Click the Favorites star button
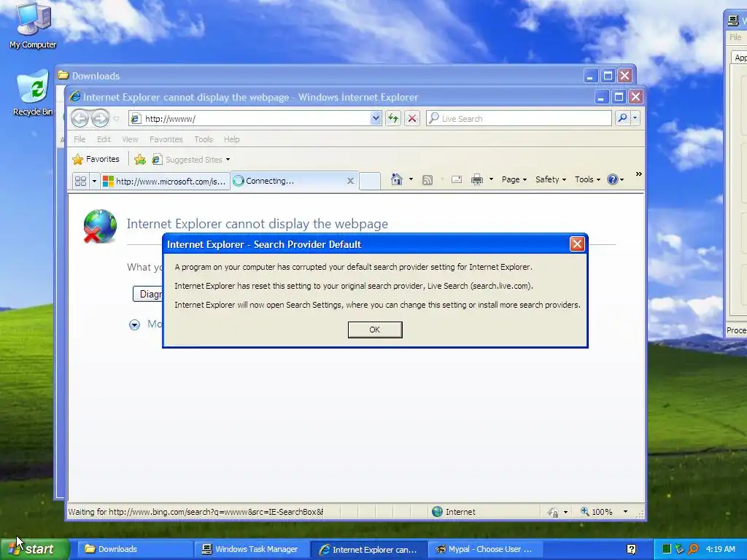The image size is (747, 560). (96, 159)
